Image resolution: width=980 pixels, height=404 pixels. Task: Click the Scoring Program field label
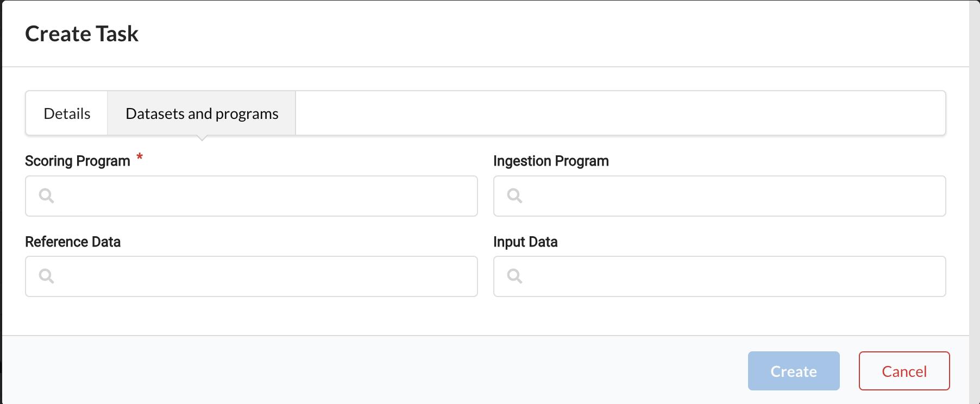point(78,161)
